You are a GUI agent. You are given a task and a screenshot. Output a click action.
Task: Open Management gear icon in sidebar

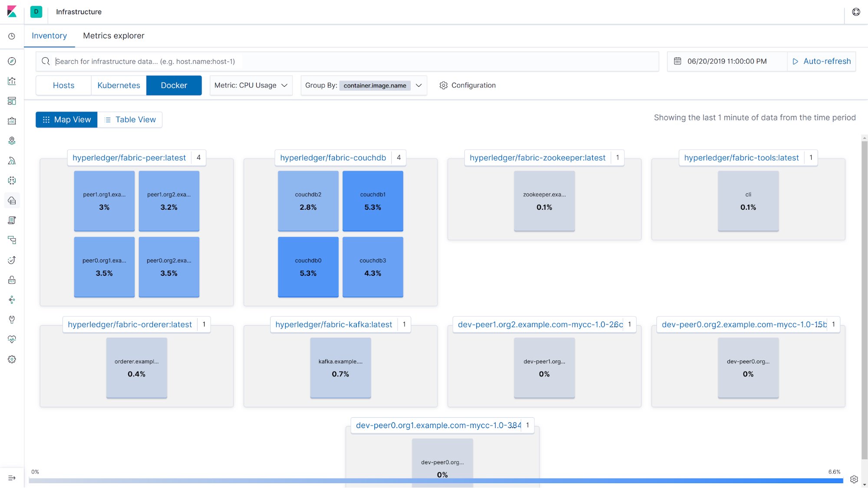[12, 359]
